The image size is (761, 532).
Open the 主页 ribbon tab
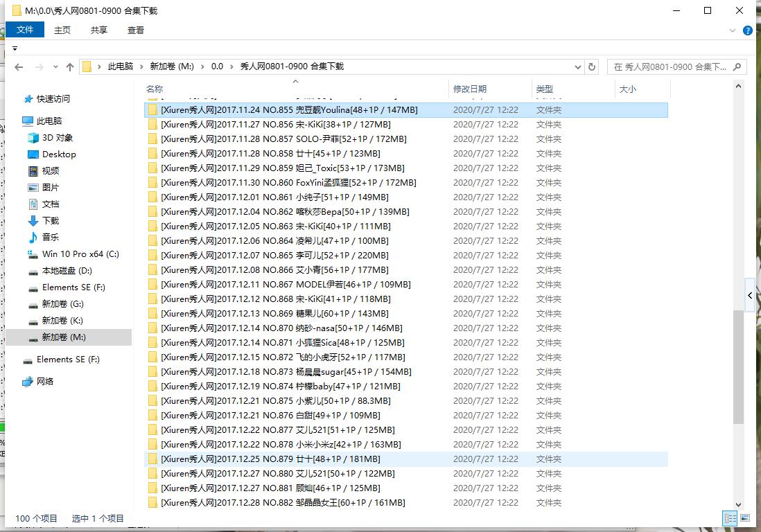coord(62,30)
